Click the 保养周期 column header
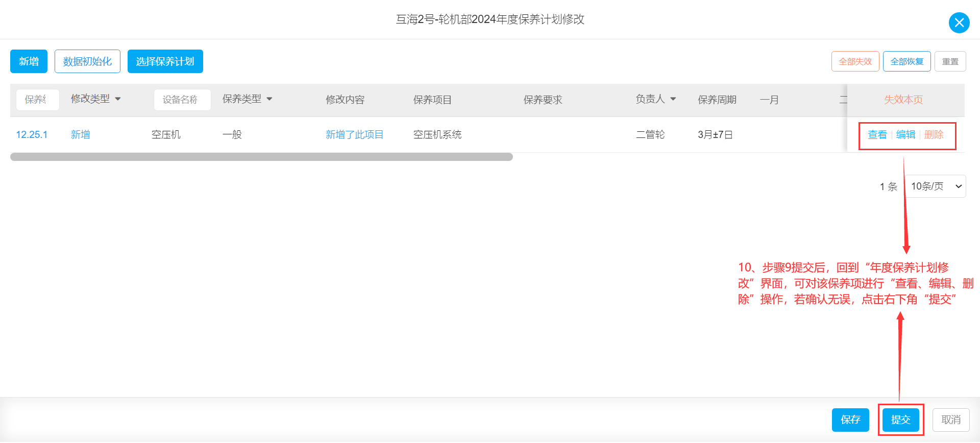The height and width of the screenshot is (443, 980). 717,100
